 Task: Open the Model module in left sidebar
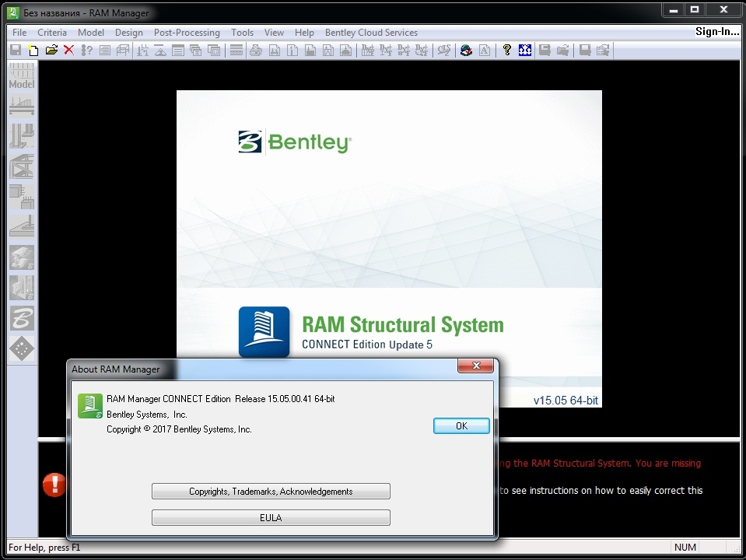[22, 76]
